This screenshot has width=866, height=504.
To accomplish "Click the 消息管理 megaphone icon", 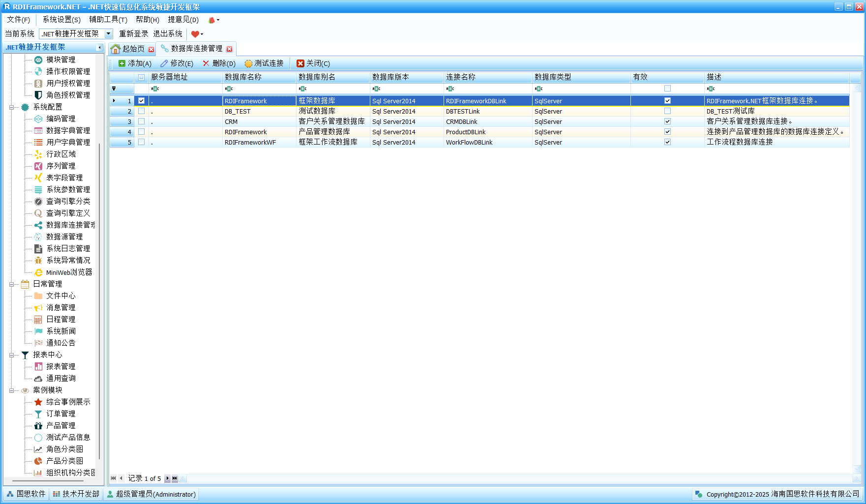I will [x=38, y=308].
